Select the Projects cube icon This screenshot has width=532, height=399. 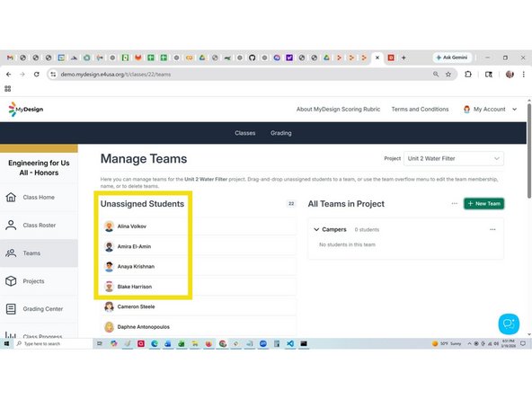pyautogui.click(x=11, y=281)
